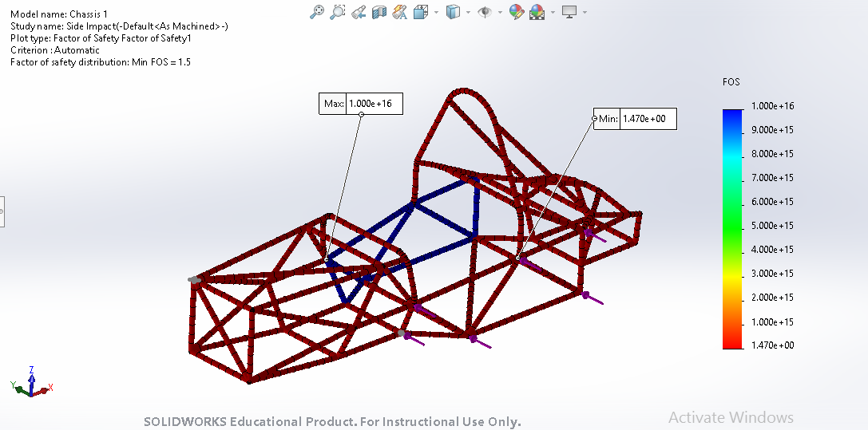Click the Zoom to Fit icon
868x430 pixels.
pos(317,12)
